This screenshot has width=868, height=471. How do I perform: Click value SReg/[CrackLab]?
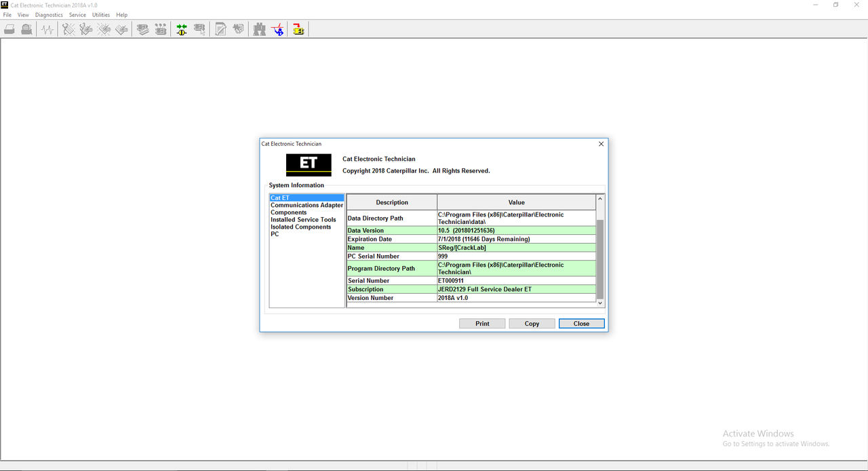pos(517,248)
